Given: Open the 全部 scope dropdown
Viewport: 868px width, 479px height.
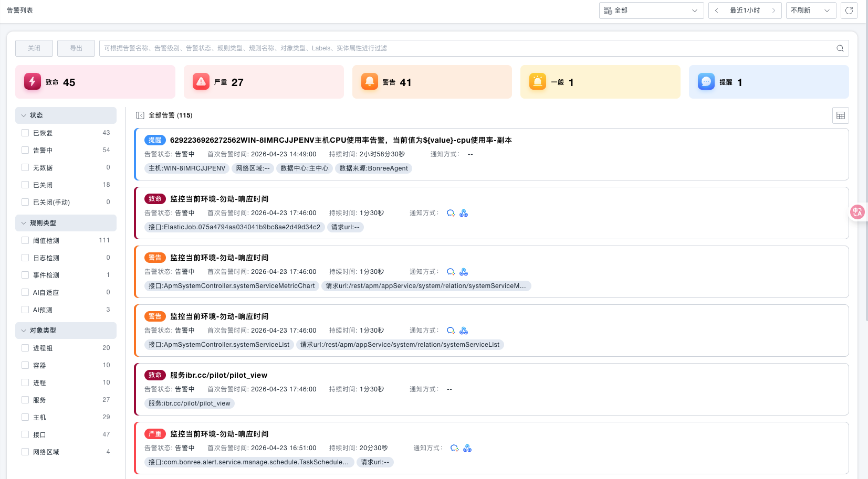Looking at the screenshot, I should pyautogui.click(x=651, y=10).
